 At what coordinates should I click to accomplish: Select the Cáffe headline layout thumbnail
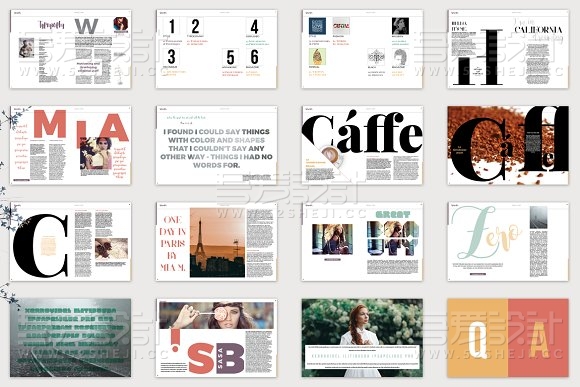click(362, 145)
